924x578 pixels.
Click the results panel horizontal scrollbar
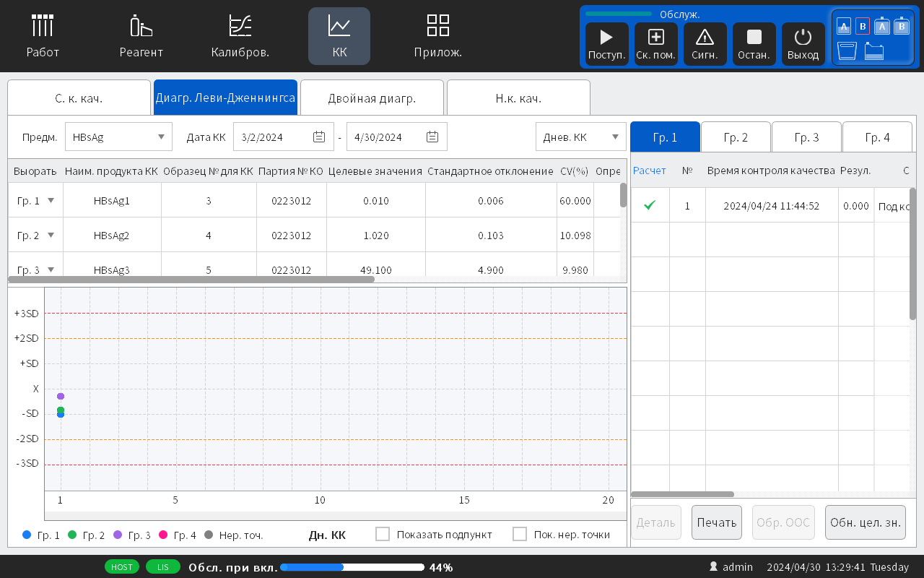683,494
